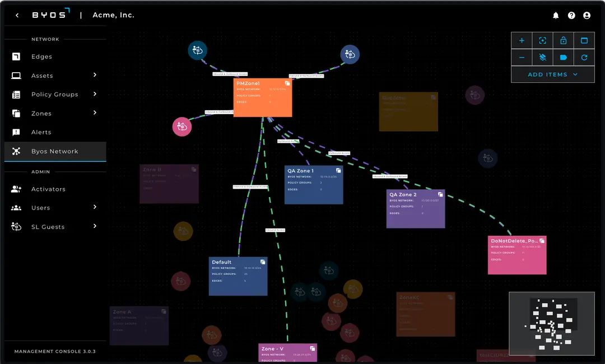Select the QA Zone 2 card
This screenshot has width=605, height=364.
click(416, 209)
